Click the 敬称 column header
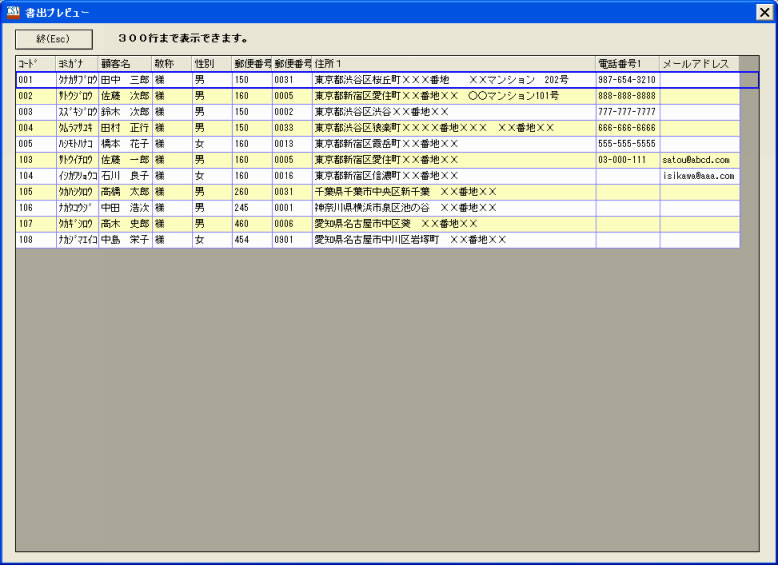Image resolution: width=778 pixels, height=565 pixels. click(x=171, y=64)
